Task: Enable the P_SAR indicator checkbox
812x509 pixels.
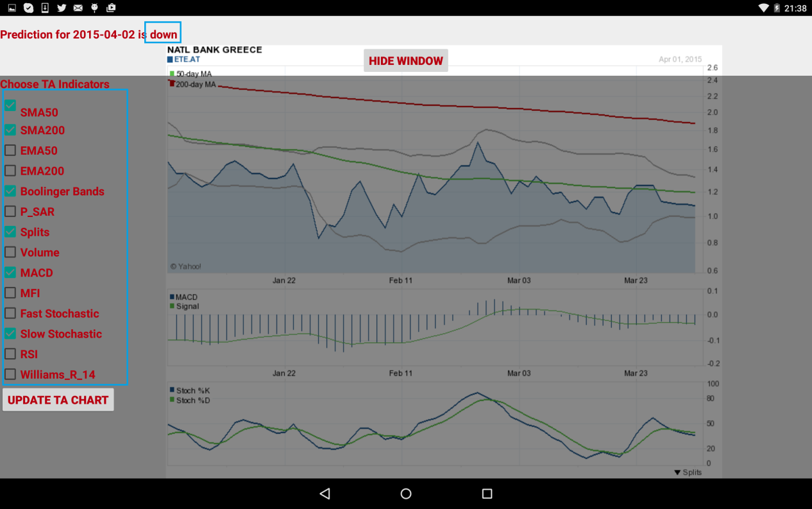Action: [x=10, y=211]
